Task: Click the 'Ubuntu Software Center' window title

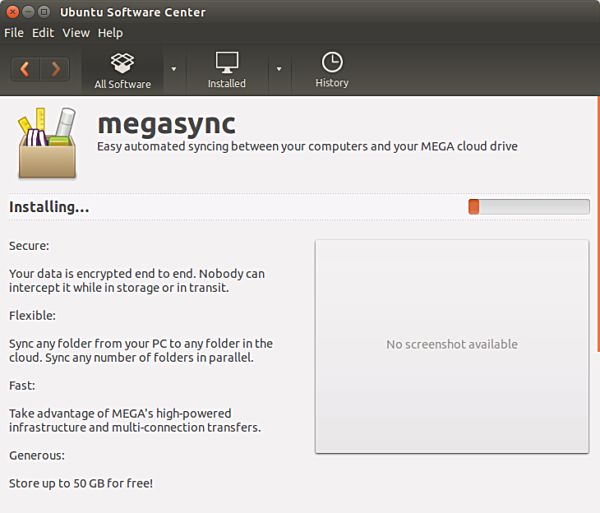Action: point(133,12)
